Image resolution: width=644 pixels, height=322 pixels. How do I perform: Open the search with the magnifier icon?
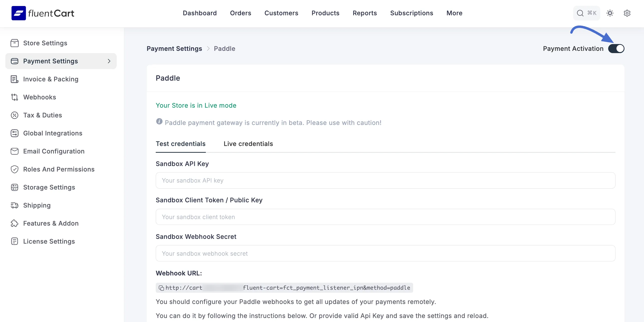tap(580, 13)
